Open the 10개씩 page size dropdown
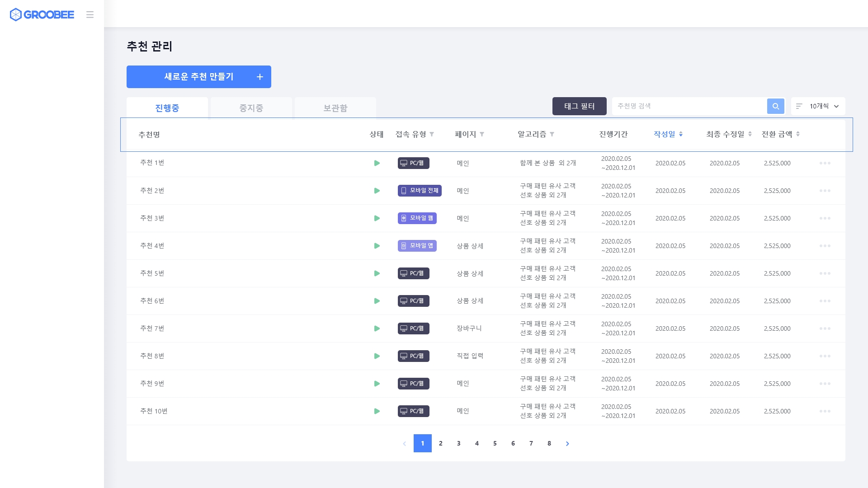This screenshot has height=488, width=868. click(x=818, y=106)
